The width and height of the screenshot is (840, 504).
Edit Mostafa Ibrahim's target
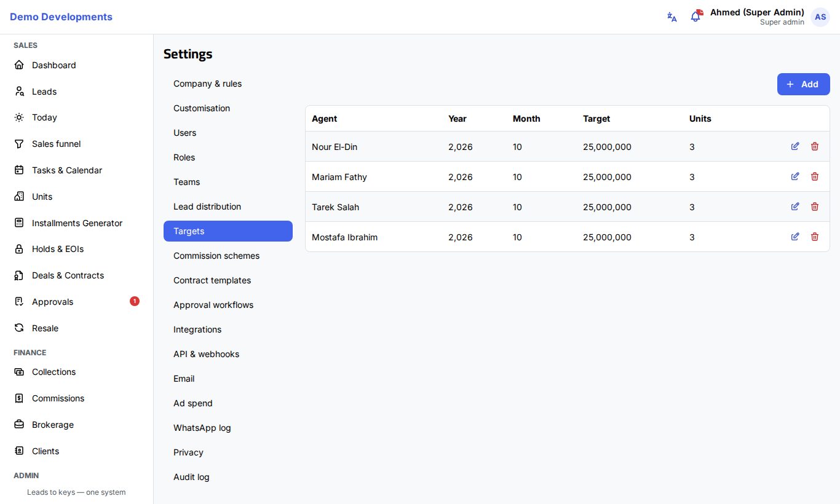tap(795, 237)
